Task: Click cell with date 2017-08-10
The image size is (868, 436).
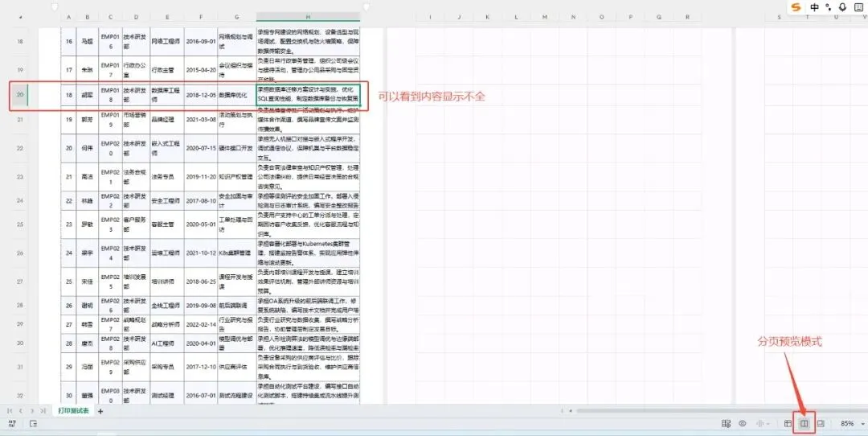Action: [x=201, y=200]
